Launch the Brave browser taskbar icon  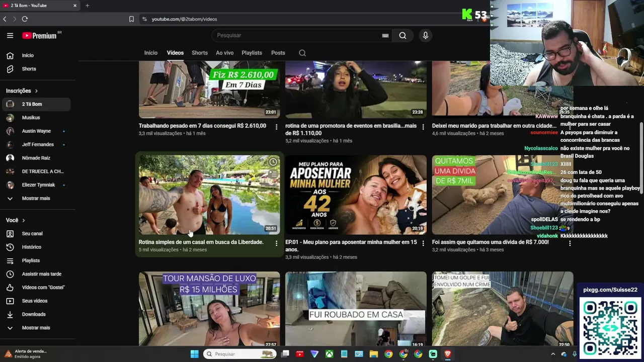coord(448,354)
